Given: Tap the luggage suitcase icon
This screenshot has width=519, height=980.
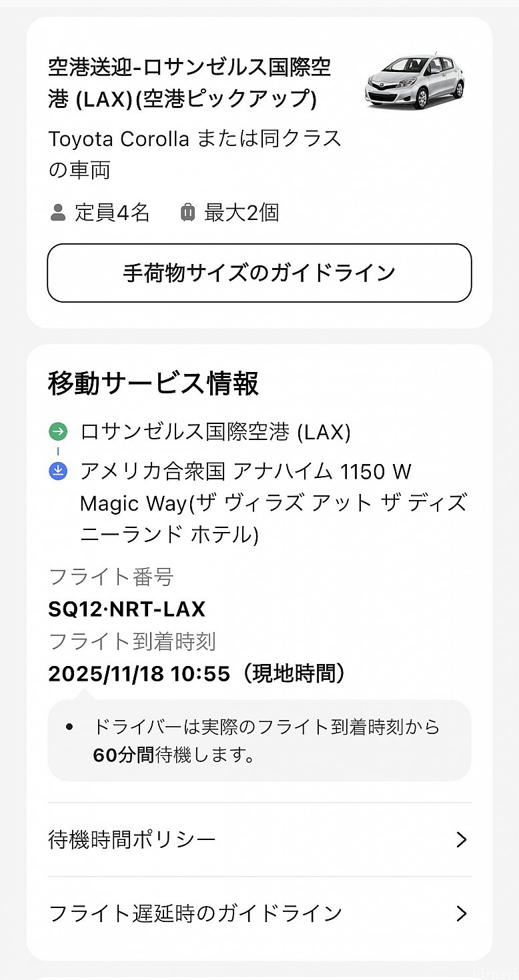Looking at the screenshot, I should point(187,213).
